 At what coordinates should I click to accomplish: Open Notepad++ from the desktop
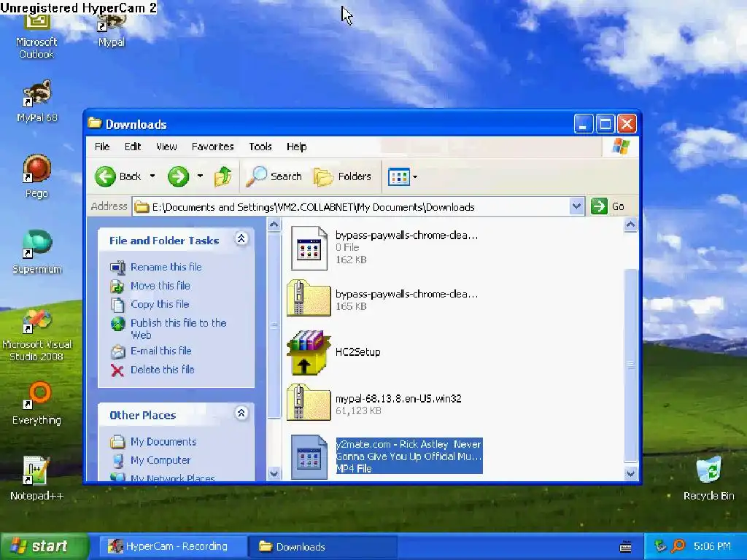36,478
